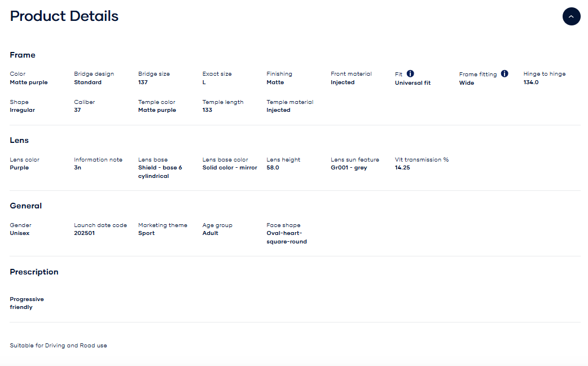Click the Vlt transmission value 14.25

pos(402,168)
